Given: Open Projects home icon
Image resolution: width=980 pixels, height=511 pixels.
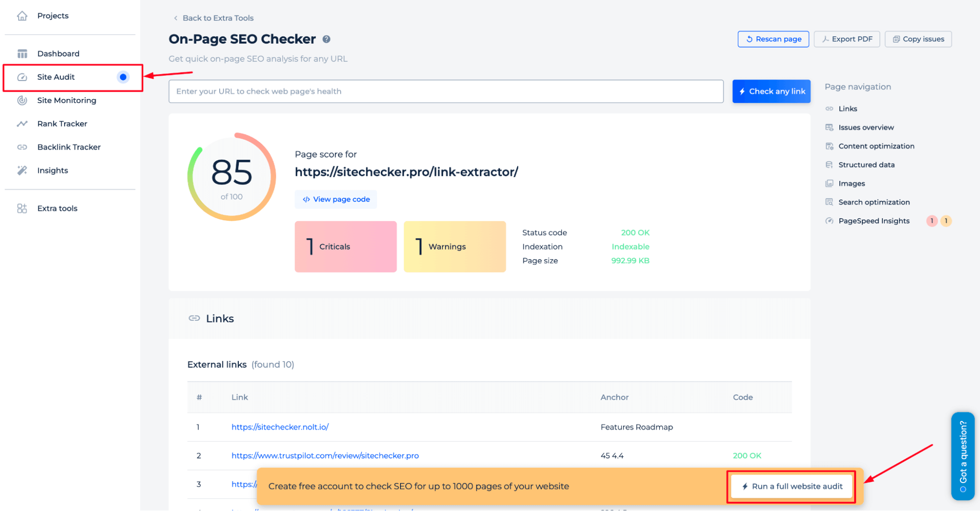Looking at the screenshot, I should [22, 16].
